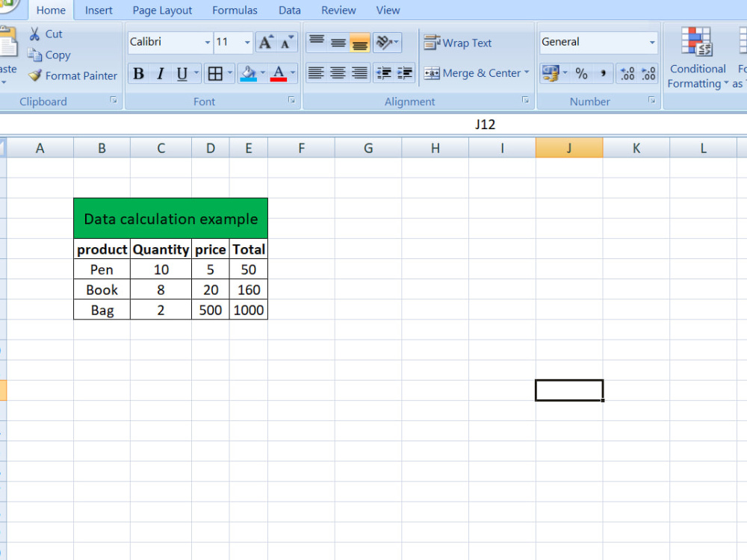Click Increase Decimal icon
747x560 pixels.
(627, 73)
